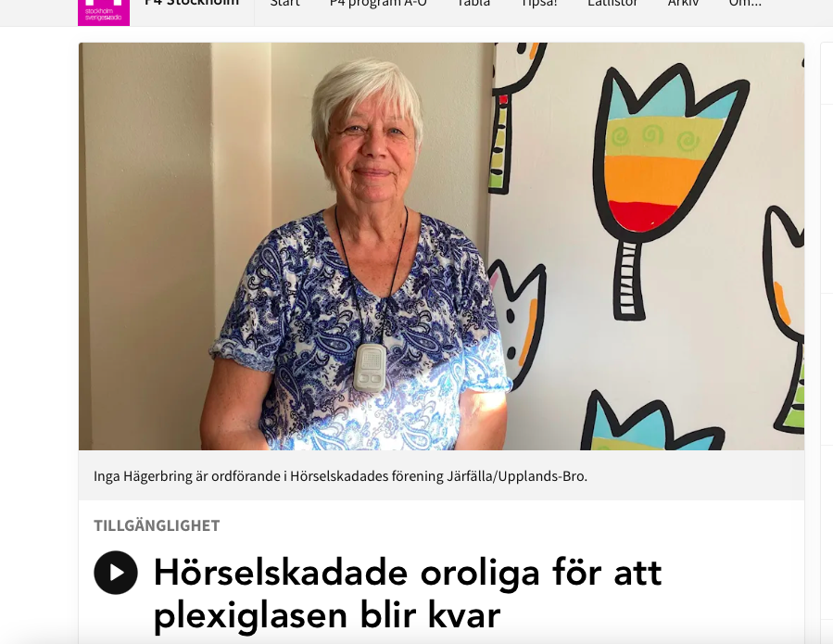Click the partially visible right sidebar panel
The image size is (833, 644).
click(827, 319)
